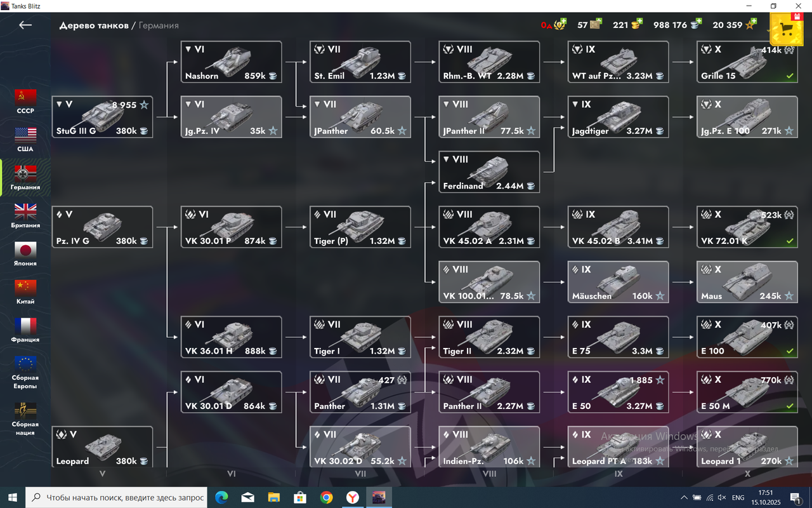This screenshot has width=812, height=508.
Task: Open the Tiger I tank card
Action: coord(360,337)
